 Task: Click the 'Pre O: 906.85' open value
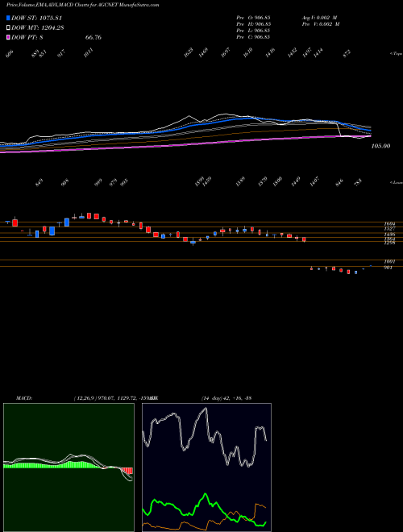(x=253, y=18)
